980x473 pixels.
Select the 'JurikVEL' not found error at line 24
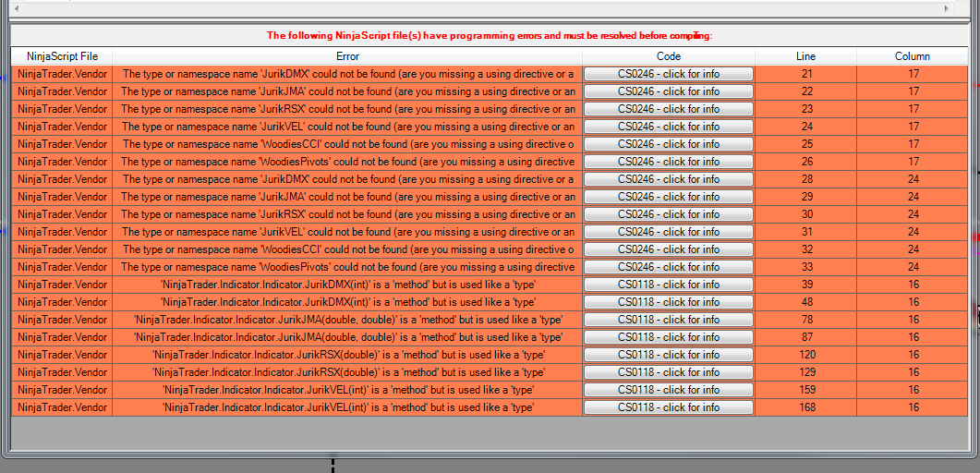click(x=347, y=127)
